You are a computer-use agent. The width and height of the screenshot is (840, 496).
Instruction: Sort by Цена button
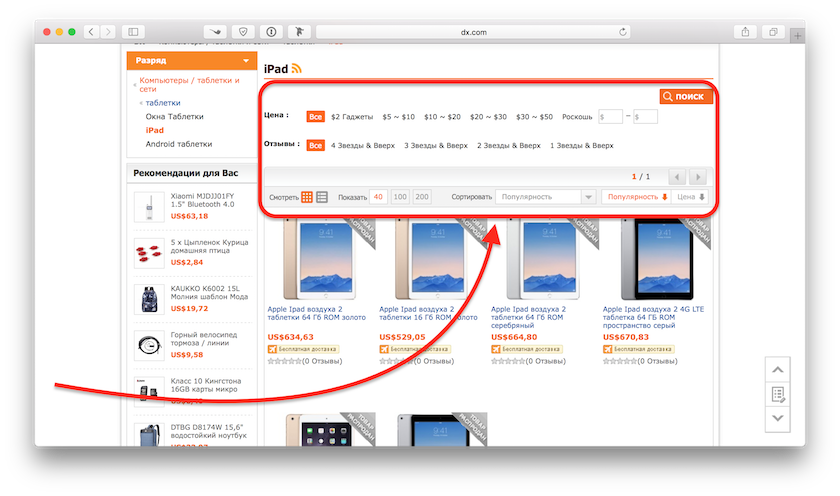coord(690,197)
